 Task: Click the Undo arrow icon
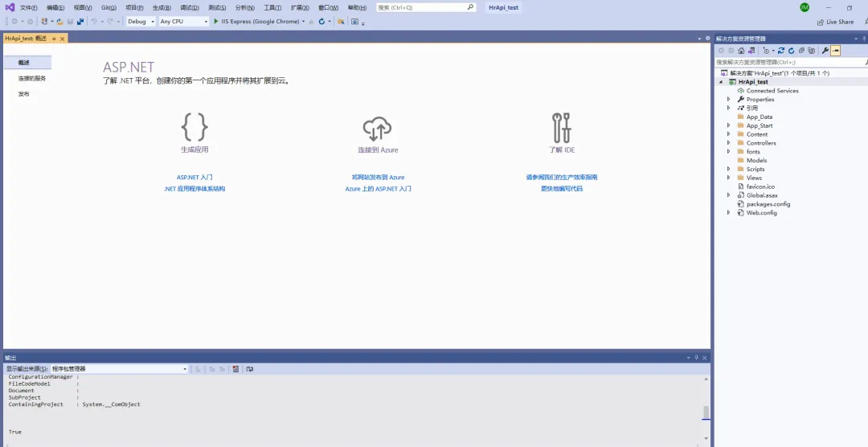coord(94,22)
